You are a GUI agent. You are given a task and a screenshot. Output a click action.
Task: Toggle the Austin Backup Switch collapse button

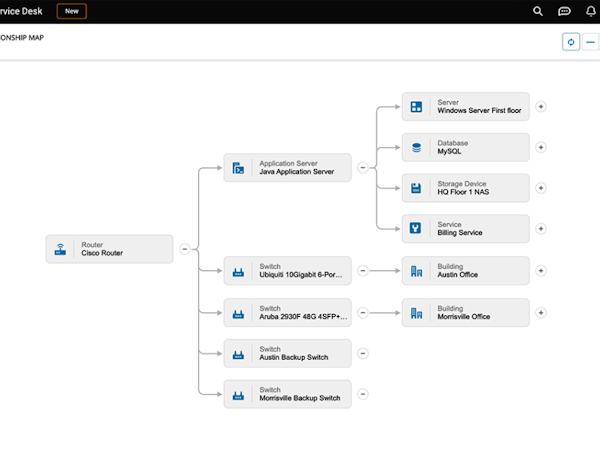(x=362, y=353)
